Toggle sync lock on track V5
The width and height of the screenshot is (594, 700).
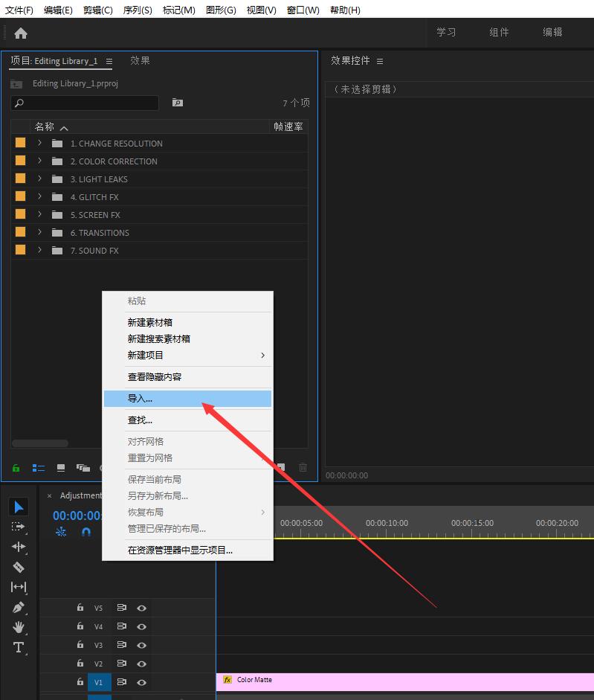pyautogui.click(x=121, y=608)
